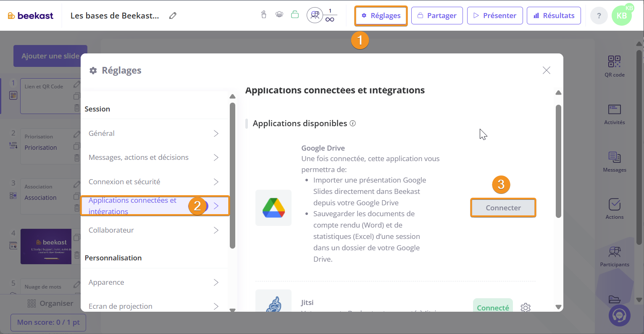Expand Général settings chevron
The height and width of the screenshot is (334, 644).
216,133
